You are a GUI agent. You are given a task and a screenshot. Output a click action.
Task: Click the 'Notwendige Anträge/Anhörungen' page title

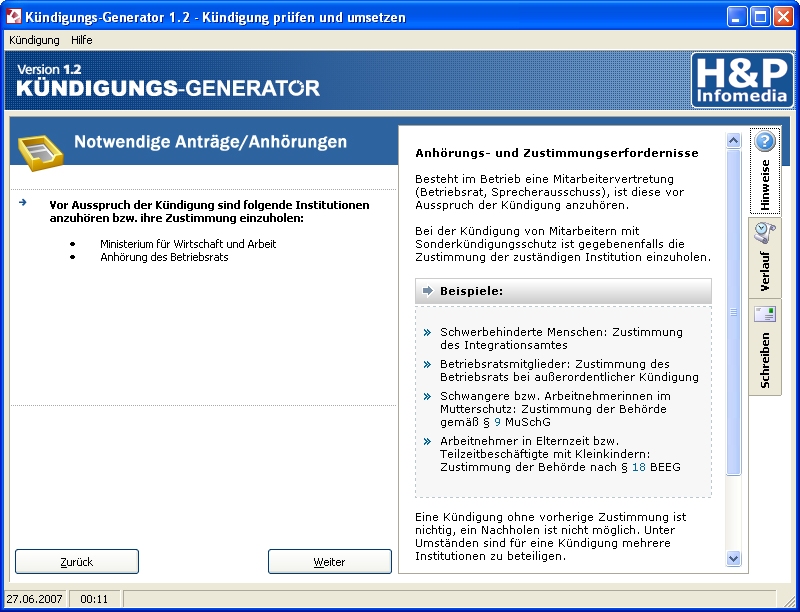[x=210, y=142]
